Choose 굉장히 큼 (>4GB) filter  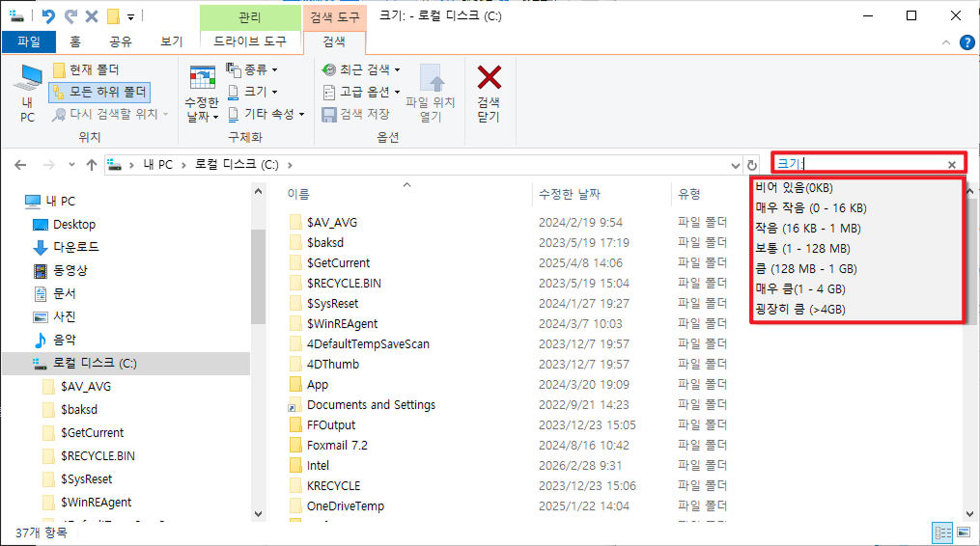pyautogui.click(x=856, y=310)
